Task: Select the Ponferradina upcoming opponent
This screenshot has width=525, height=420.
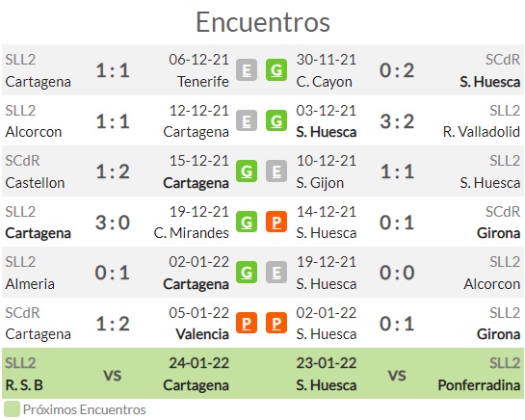Action: click(x=479, y=385)
